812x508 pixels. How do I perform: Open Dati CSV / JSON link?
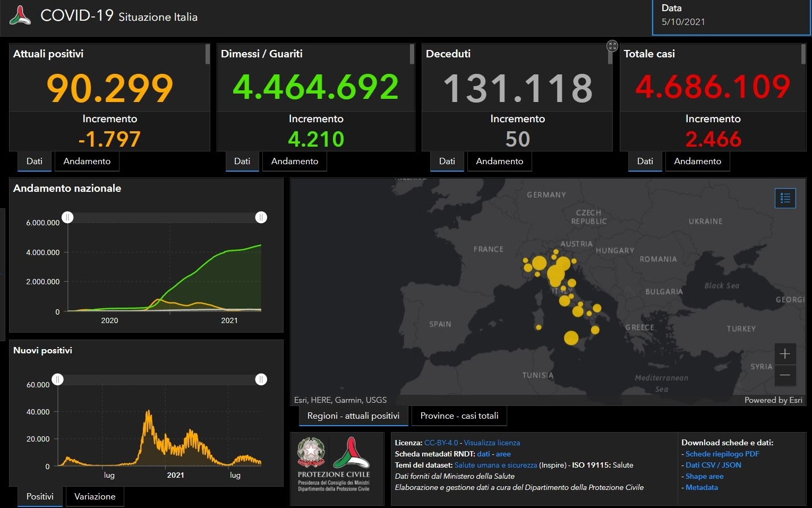click(x=713, y=465)
